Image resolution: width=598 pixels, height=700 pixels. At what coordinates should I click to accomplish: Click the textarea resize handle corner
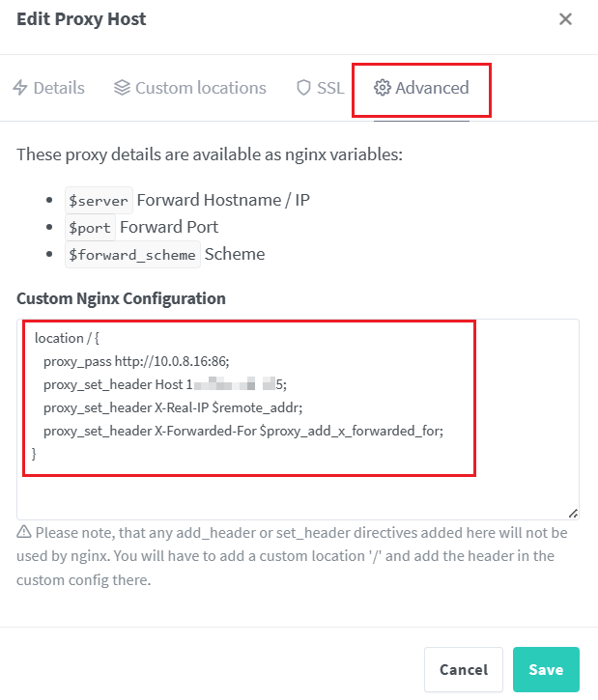tap(573, 513)
